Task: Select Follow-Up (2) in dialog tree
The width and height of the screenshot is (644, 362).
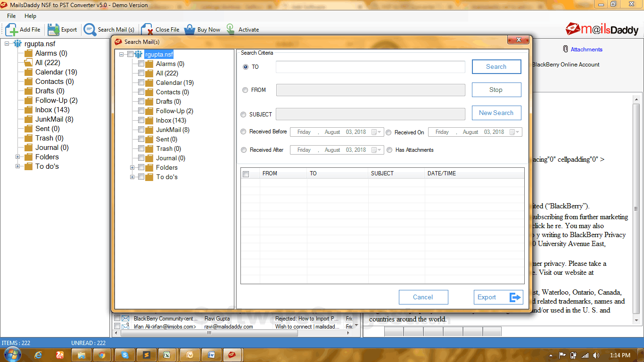Action: tap(174, 111)
